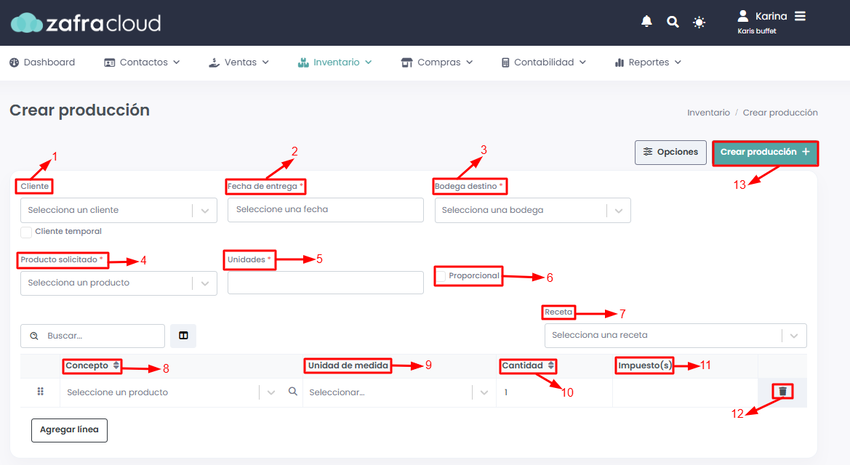Open the Inventario menu
The image size is (850, 465).
pos(335,62)
